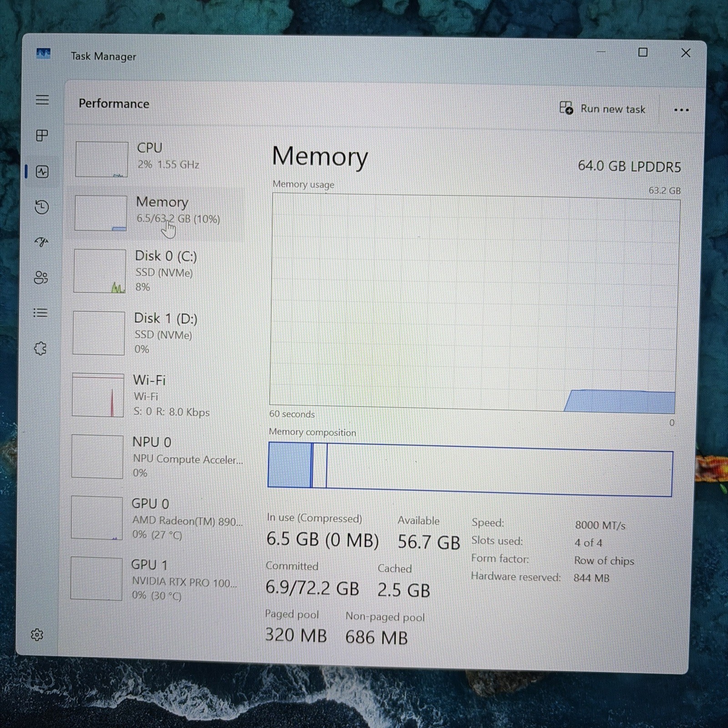The image size is (728, 728).
Task: Select the Memory performance entry
Action: pyautogui.click(x=156, y=212)
